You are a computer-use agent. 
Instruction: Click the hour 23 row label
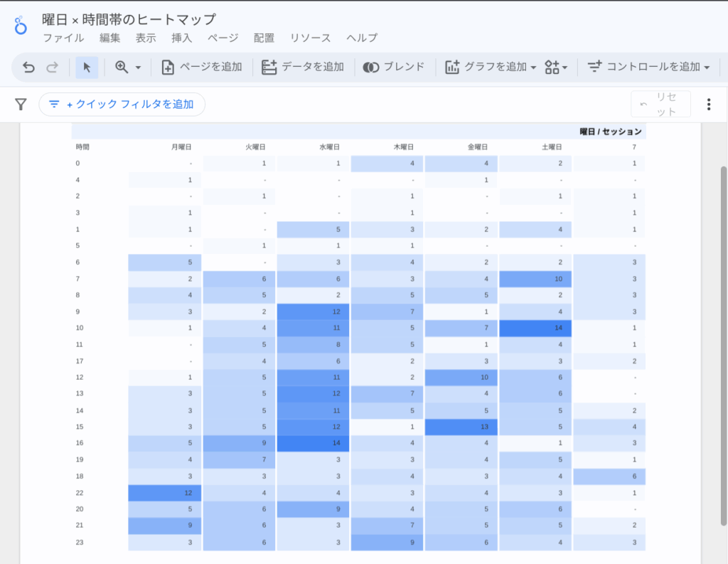80,542
